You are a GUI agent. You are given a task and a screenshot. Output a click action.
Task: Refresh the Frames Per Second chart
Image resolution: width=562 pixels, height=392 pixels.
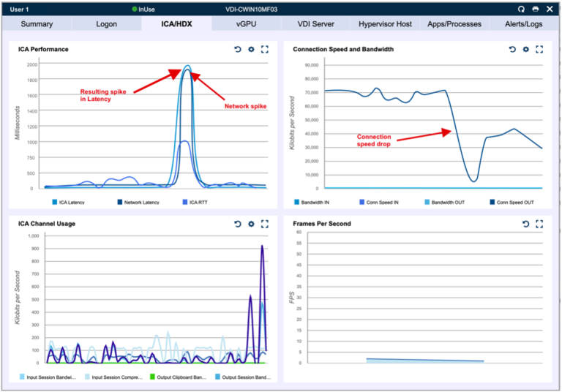click(526, 224)
